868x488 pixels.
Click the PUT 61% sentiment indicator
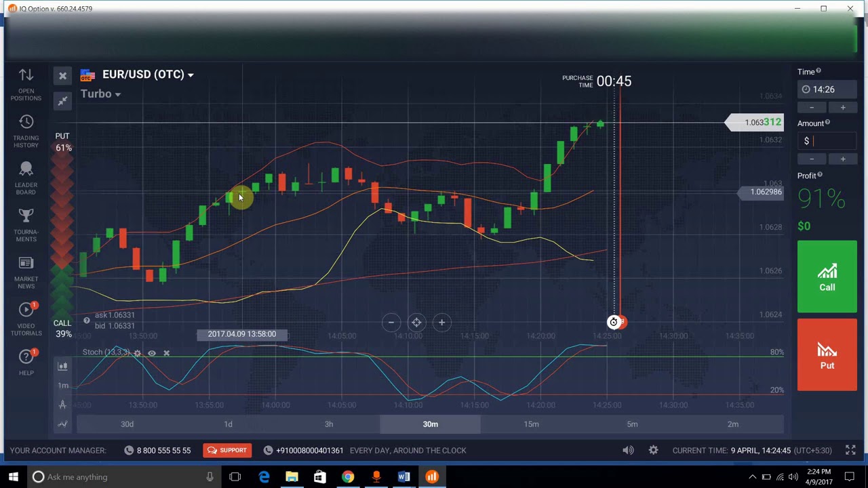tap(62, 142)
